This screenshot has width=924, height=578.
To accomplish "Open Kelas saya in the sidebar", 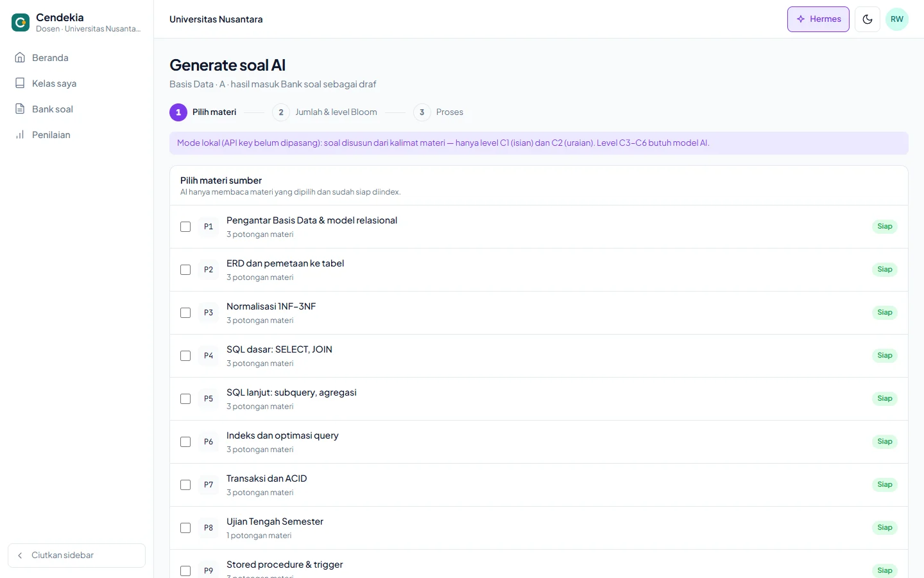I will (x=77, y=83).
